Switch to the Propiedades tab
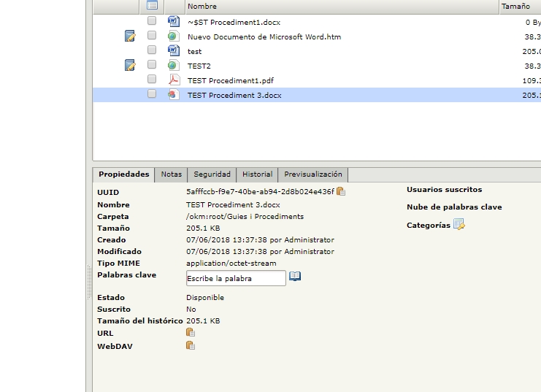The width and height of the screenshot is (541, 392). coord(124,174)
